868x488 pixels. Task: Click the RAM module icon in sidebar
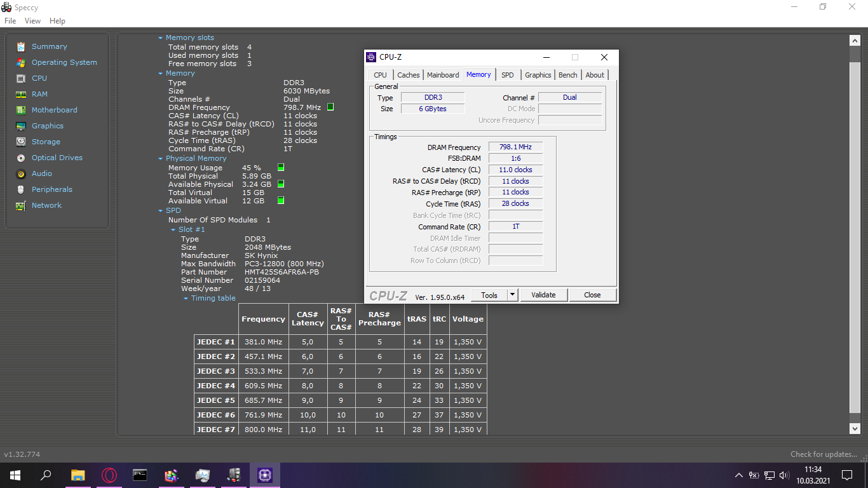(21, 94)
